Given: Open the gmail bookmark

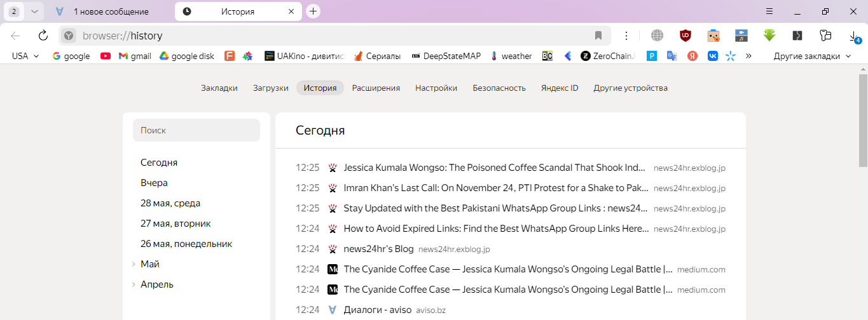Looking at the screenshot, I should point(135,56).
